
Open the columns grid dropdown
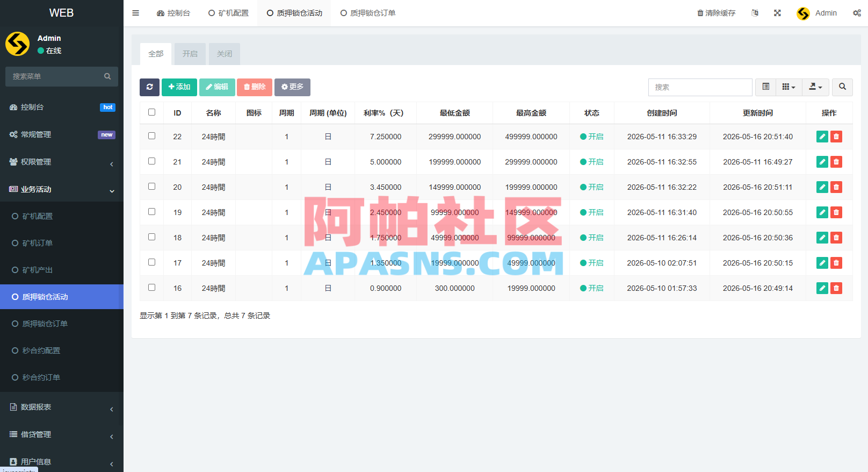pyautogui.click(x=789, y=87)
